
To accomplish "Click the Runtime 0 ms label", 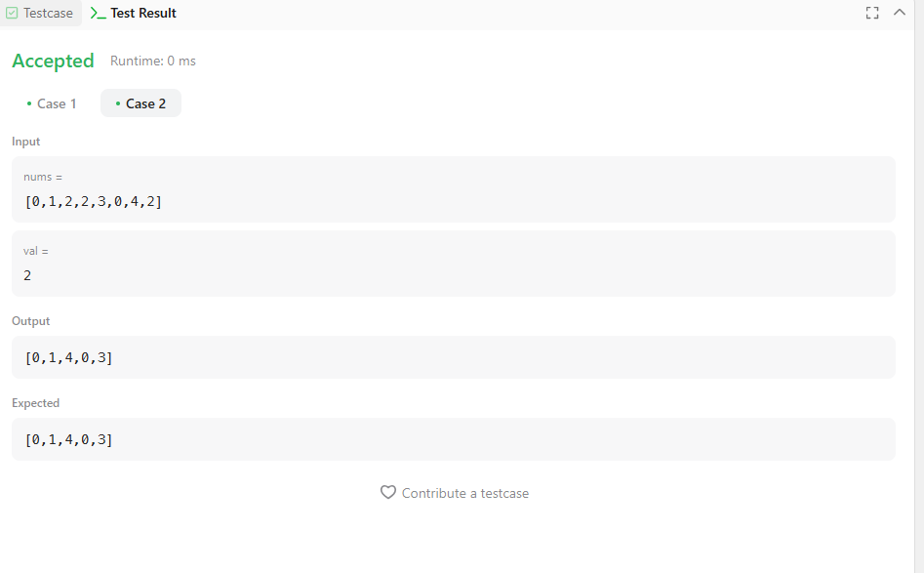I will (152, 61).
